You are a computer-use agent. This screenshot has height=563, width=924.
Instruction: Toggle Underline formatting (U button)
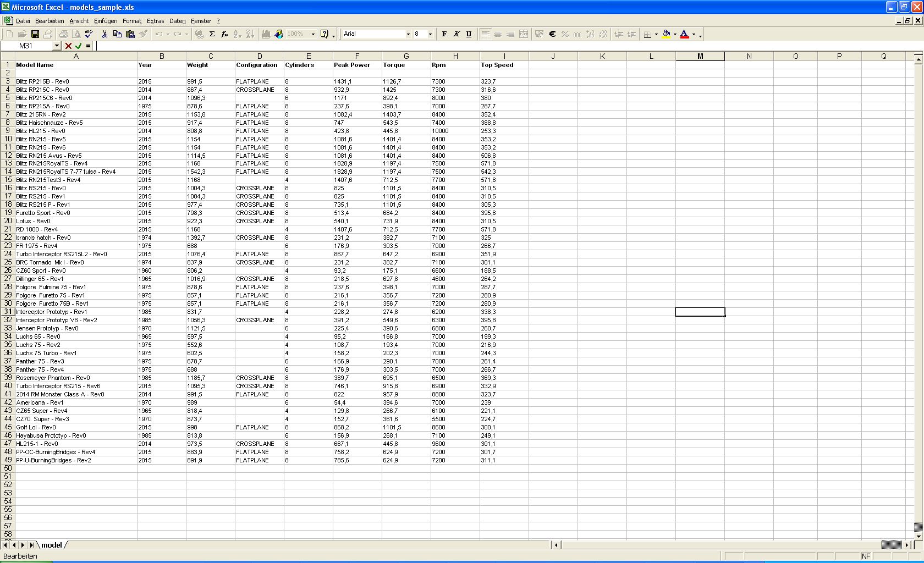(x=469, y=34)
